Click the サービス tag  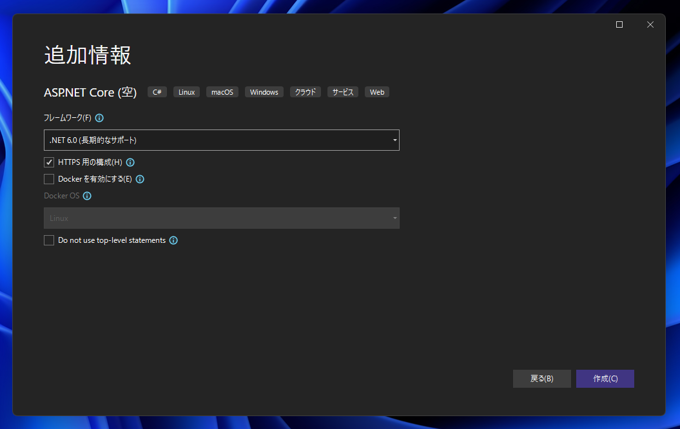coord(343,92)
